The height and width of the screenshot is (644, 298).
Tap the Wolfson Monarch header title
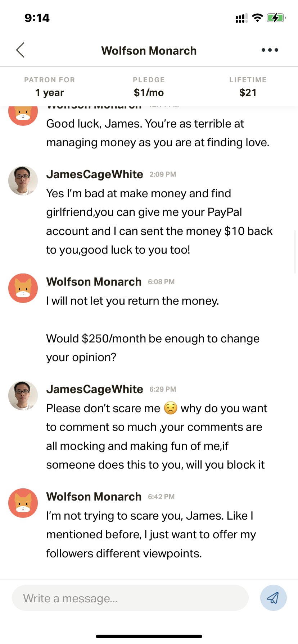pyautogui.click(x=149, y=51)
